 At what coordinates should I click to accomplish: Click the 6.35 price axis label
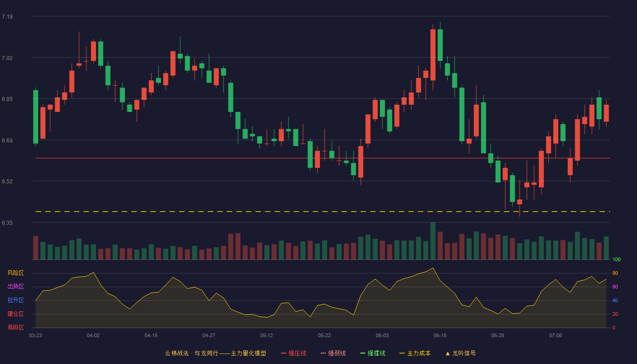[x=7, y=223]
